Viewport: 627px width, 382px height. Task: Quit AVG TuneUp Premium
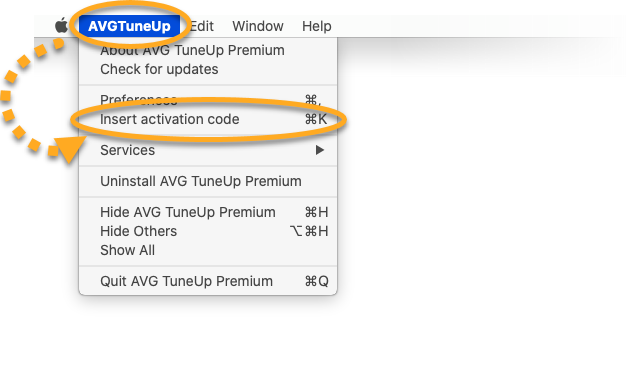208,281
